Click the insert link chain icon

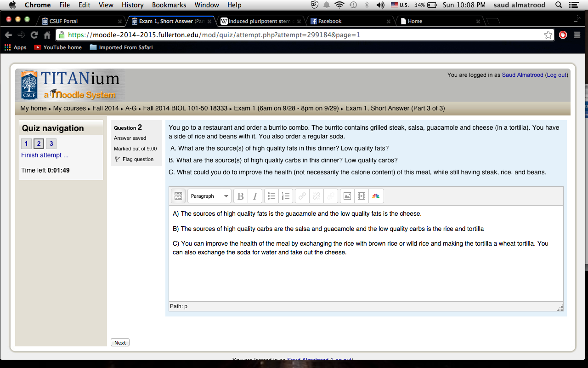302,196
